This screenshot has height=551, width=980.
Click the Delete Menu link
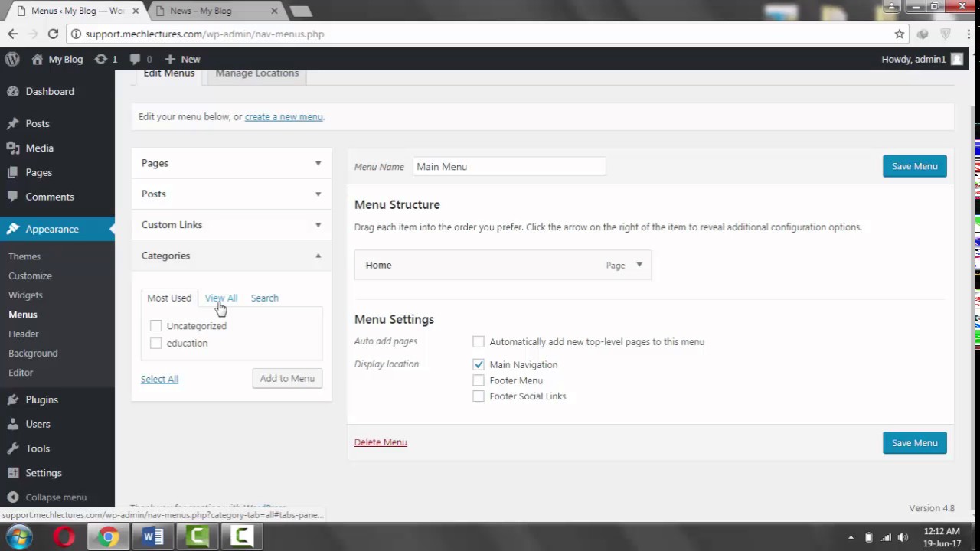pyautogui.click(x=381, y=442)
